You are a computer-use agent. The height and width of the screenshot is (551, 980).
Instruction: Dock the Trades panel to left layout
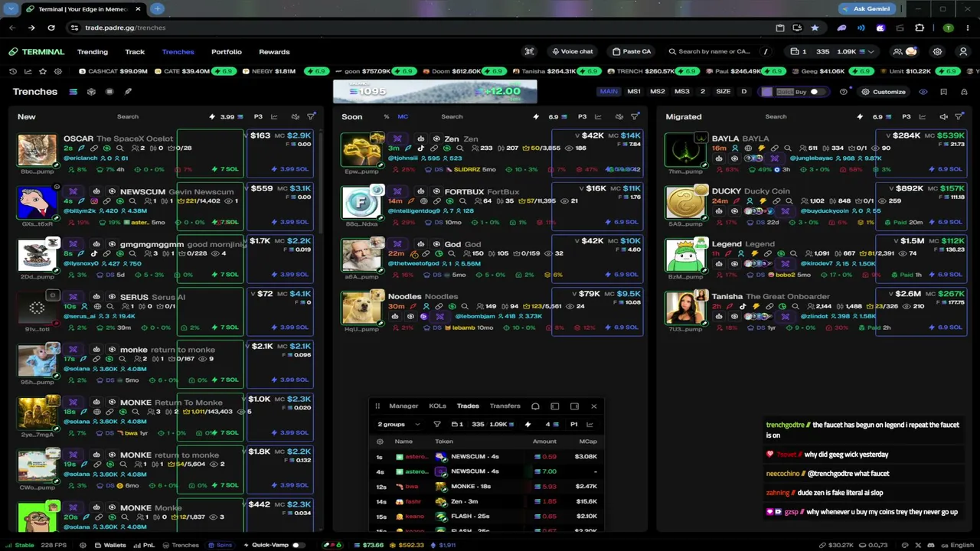pyautogui.click(x=554, y=406)
